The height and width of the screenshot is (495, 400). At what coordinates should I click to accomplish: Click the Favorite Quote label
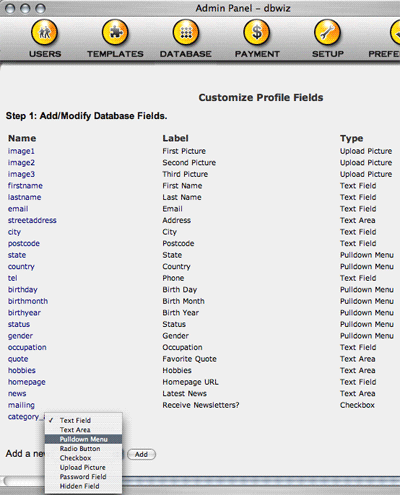point(189,359)
